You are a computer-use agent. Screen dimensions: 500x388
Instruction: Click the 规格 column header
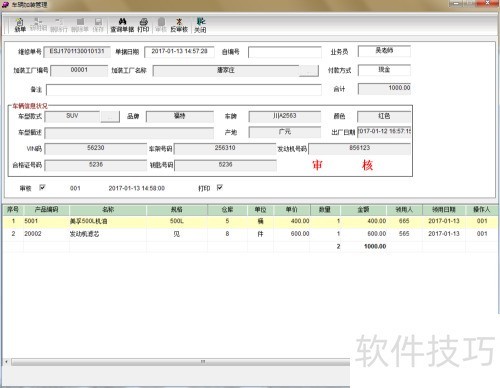pos(177,210)
